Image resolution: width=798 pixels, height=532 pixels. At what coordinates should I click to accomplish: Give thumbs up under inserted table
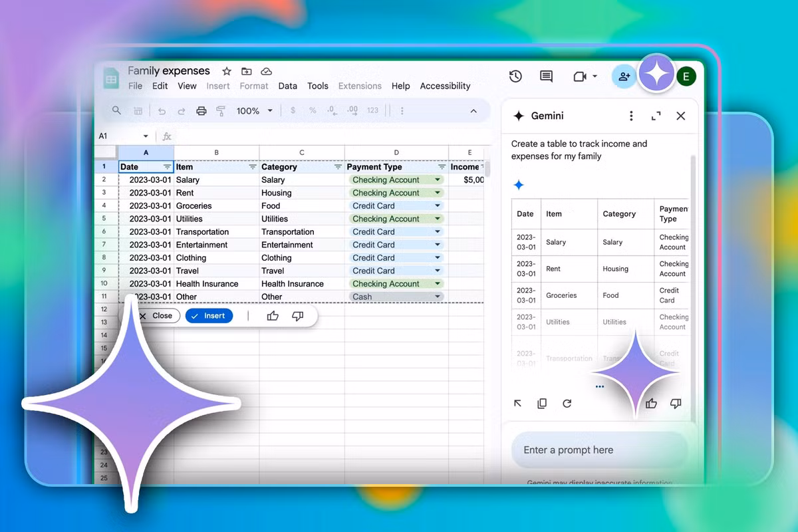[x=273, y=316]
